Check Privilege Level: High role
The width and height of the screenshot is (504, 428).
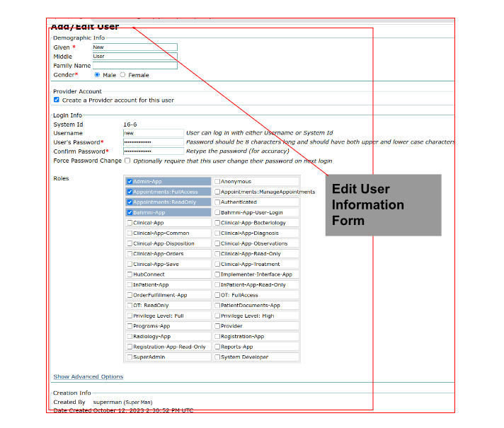pyautogui.click(x=217, y=316)
